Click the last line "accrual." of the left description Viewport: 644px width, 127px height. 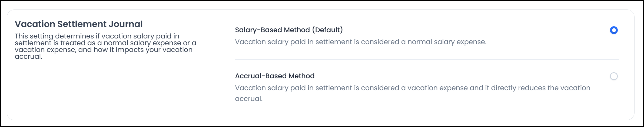28,57
